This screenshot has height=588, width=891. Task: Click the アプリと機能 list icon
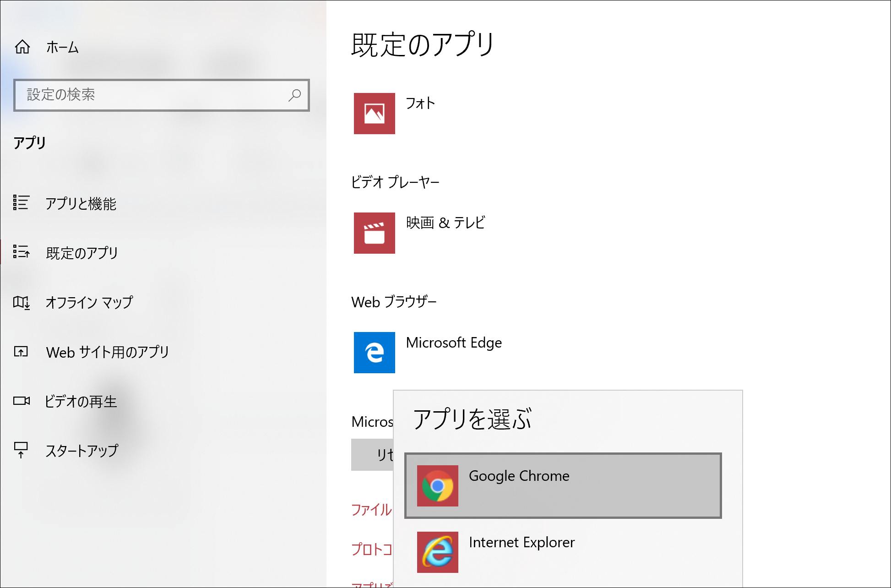pyautogui.click(x=21, y=202)
